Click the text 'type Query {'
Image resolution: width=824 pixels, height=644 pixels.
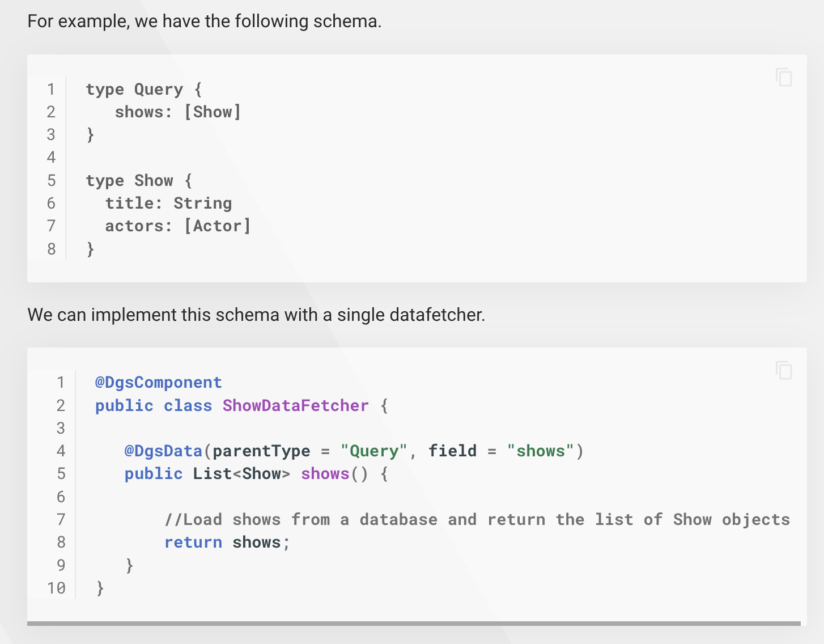pyautogui.click(x=144, y=90)
